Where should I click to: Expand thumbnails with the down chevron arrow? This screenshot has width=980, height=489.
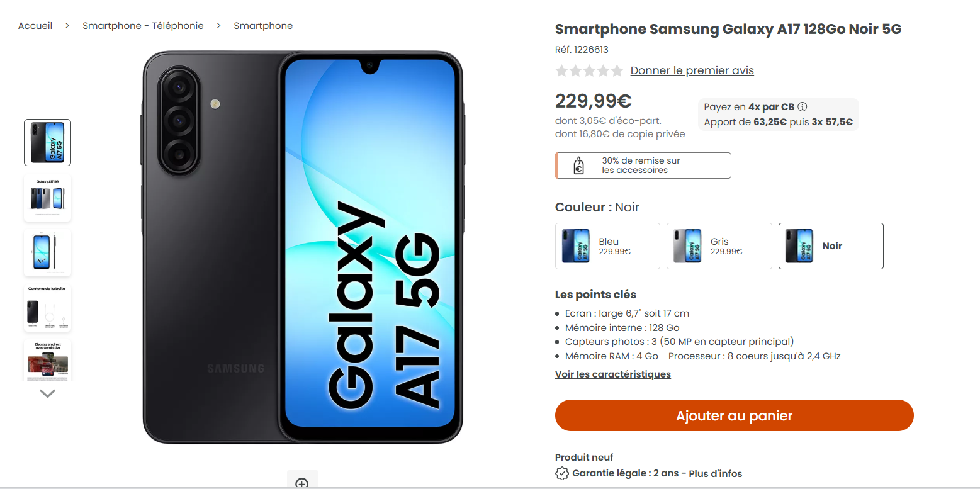47,393
